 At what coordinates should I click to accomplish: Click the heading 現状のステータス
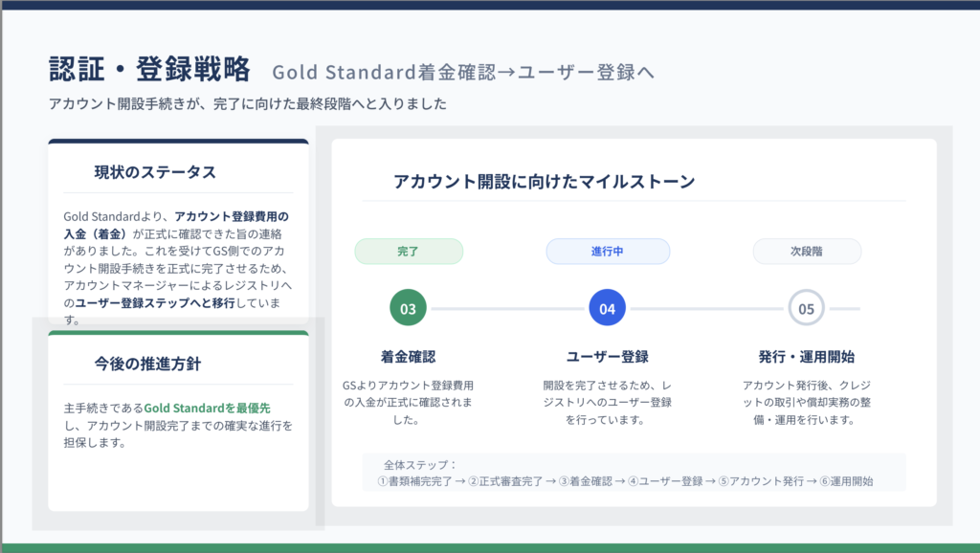[x=155, y=172]
